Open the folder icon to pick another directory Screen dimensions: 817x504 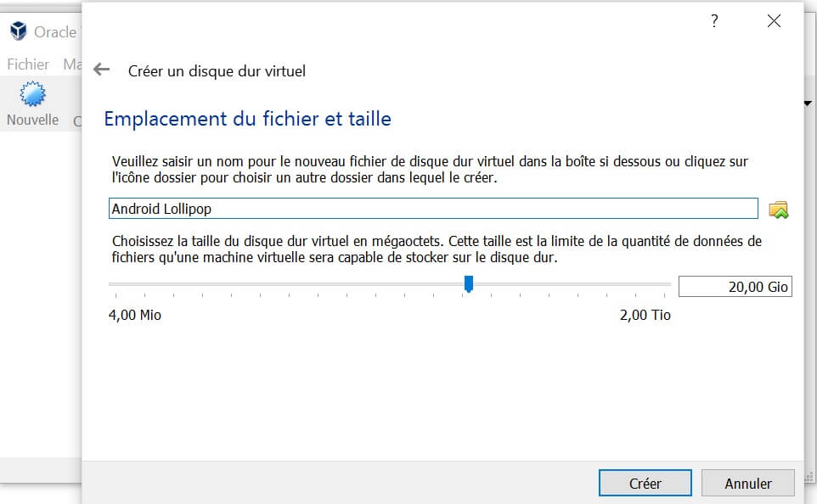pos(780,208)
